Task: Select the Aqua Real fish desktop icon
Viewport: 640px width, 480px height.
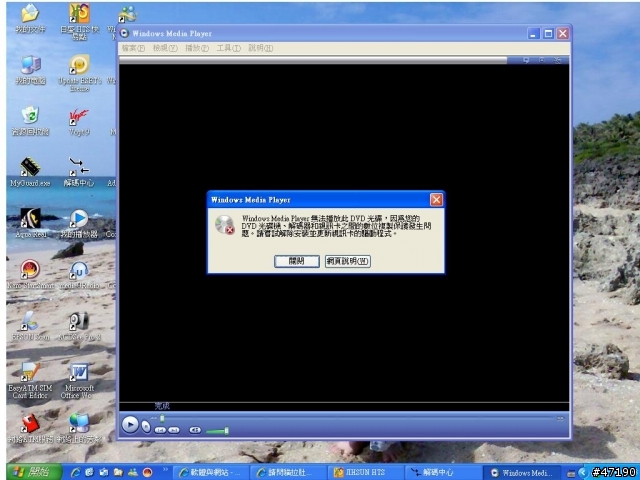Action: [x=30, y=223]
